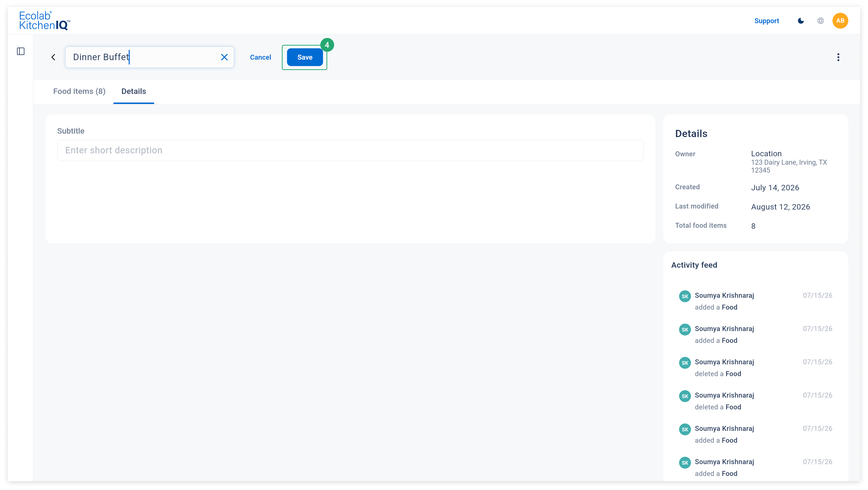Image resolution: width=868 pixels, height=490 pixels.
Task: Go back with the left chevron arrow
Action: [53, 57]
